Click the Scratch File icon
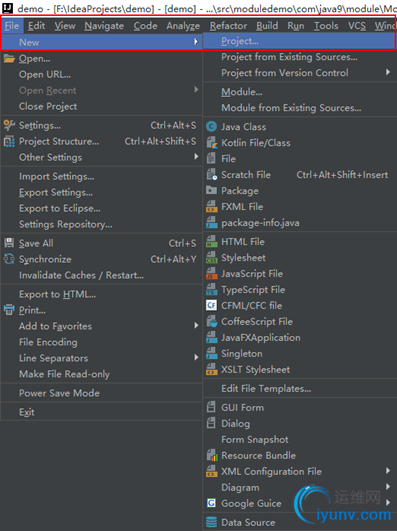Image resolution: width=397 pixels, height=531 pixels. (x=212, y=174)
